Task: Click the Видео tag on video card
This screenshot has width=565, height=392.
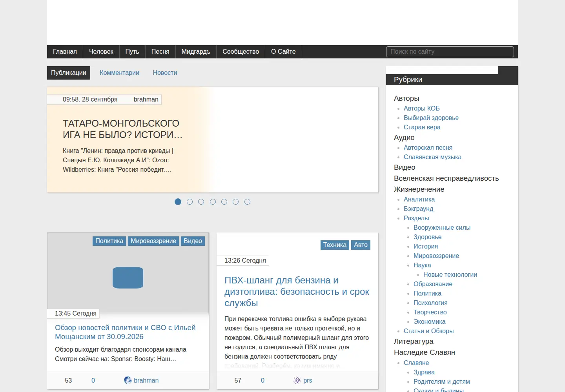Action: [193, 241]
